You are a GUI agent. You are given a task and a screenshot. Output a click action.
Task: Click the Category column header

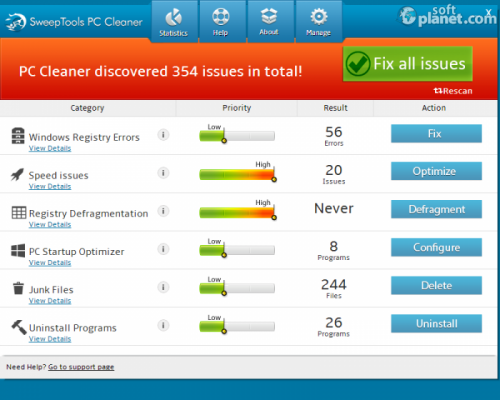87,108
